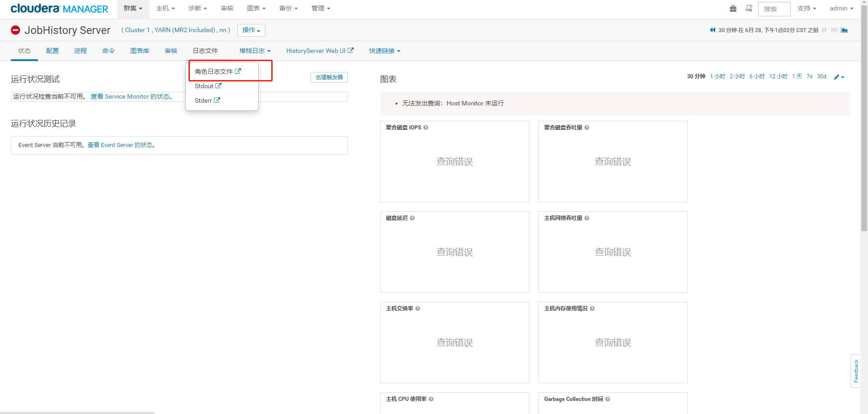Open the 堆栈日志 dropdown
Viewport: 868px width, 414px height.
tap(255, 51)
